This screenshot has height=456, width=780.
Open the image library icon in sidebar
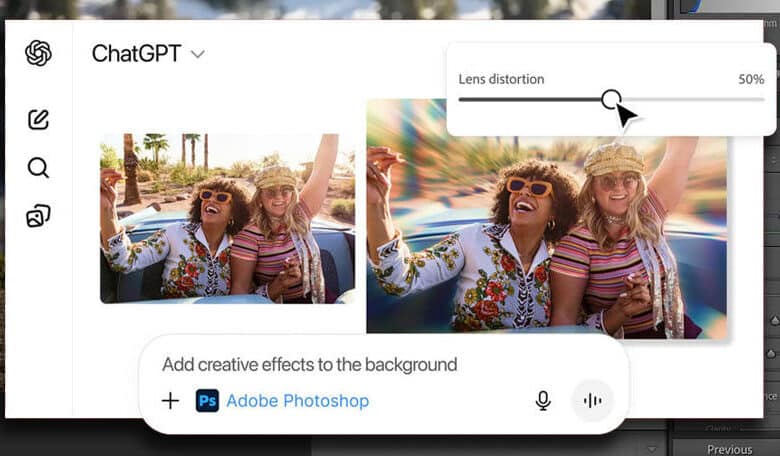[38, 215]
